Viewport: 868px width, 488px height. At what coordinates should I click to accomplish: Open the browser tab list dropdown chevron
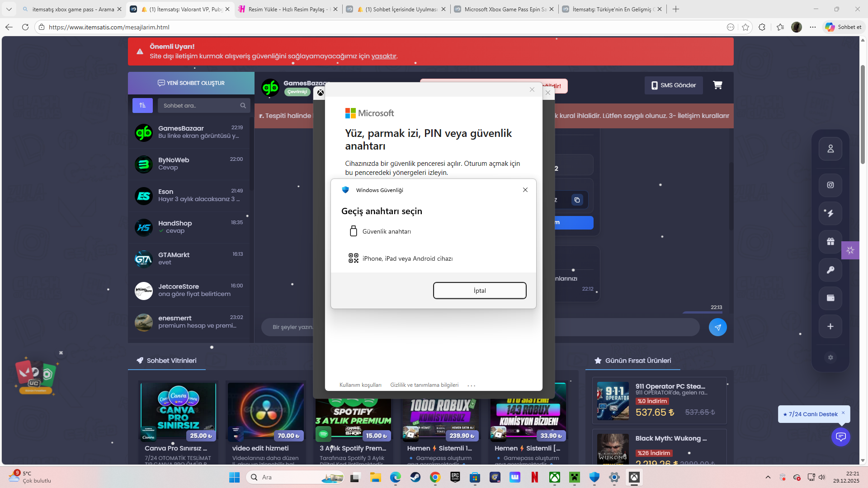click(9, 9)
